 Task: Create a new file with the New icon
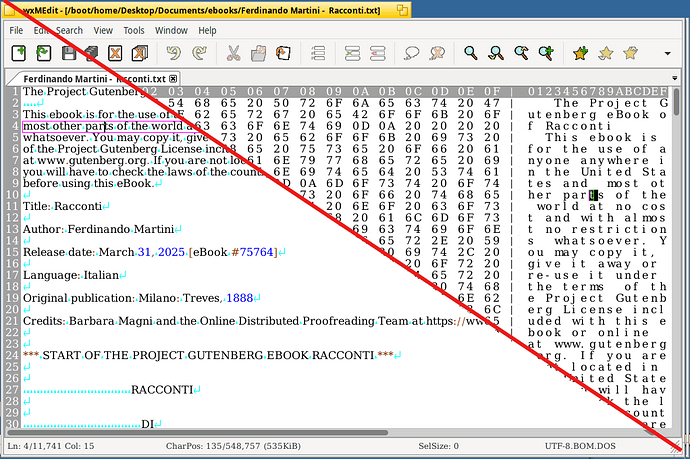point(19,53)
